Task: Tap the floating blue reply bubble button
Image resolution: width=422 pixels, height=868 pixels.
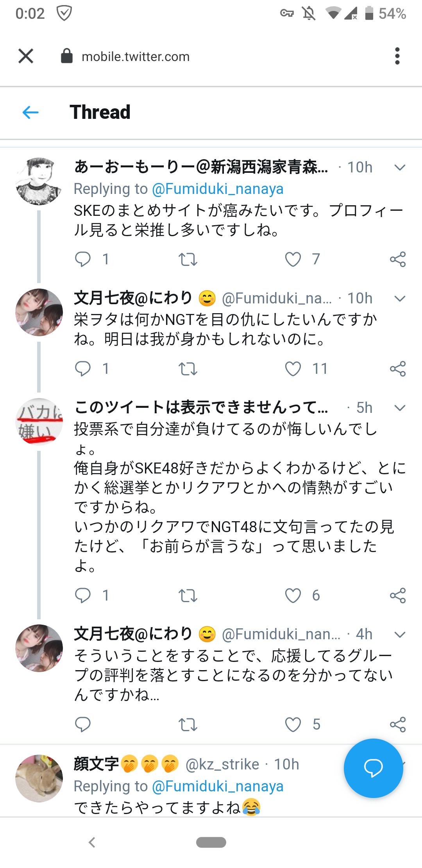Action: [373, 768]
